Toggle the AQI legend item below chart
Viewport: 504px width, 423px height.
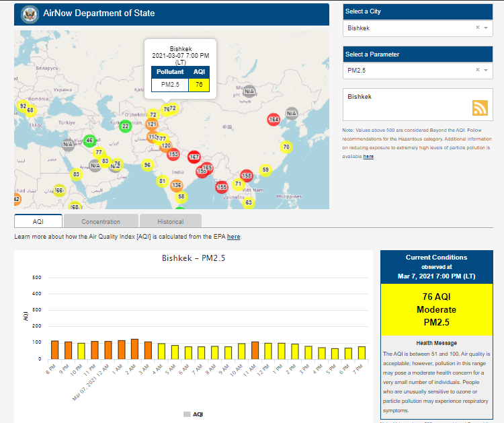point(194,414)
